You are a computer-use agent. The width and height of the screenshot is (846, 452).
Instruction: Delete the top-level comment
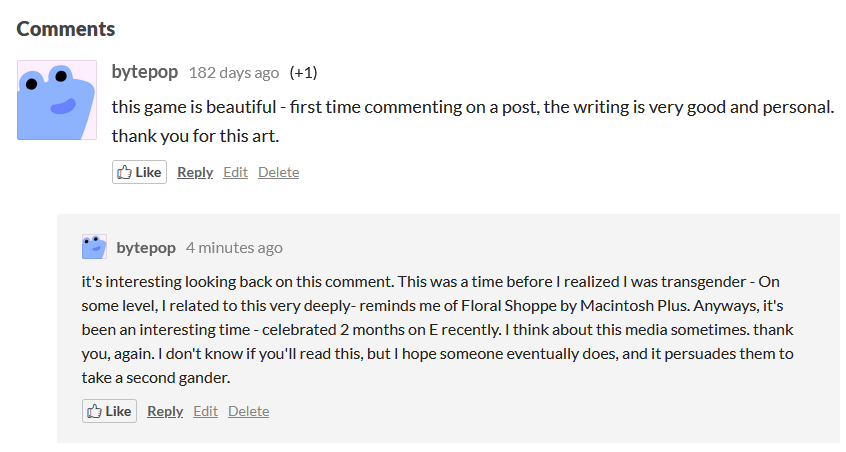point(278,172)
